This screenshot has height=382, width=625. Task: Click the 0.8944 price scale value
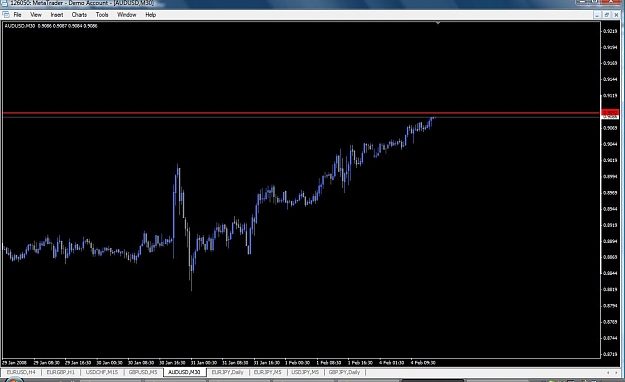pyautogui.click(x=610, y=209)
